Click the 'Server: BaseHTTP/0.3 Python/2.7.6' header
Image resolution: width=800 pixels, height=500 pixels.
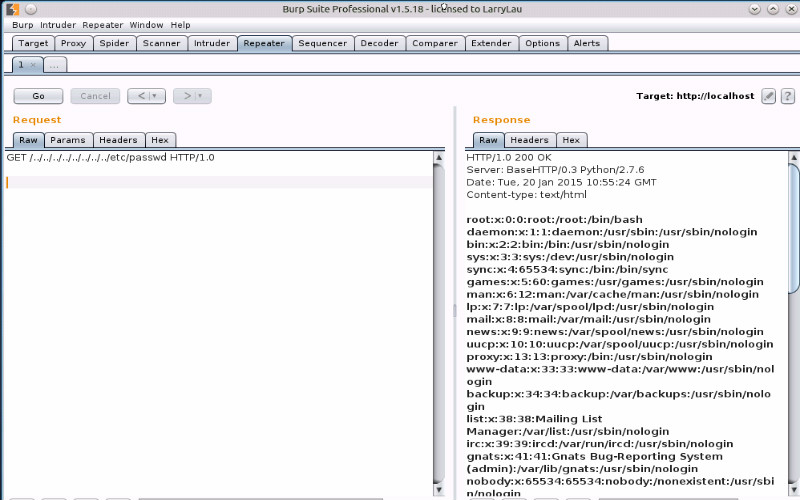pyautogui.click(x=555, y=169)
